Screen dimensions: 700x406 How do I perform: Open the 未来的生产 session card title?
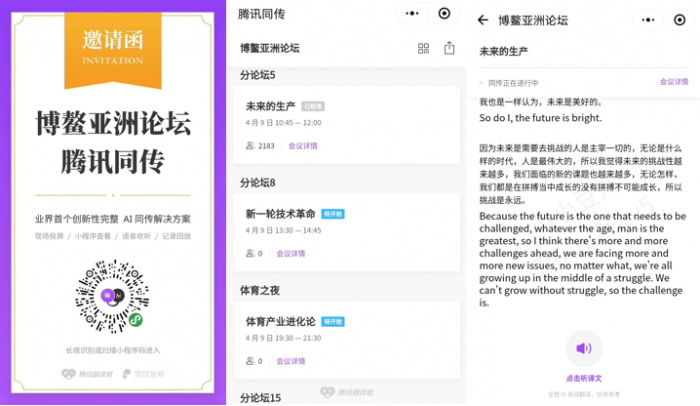click(271, 106)
